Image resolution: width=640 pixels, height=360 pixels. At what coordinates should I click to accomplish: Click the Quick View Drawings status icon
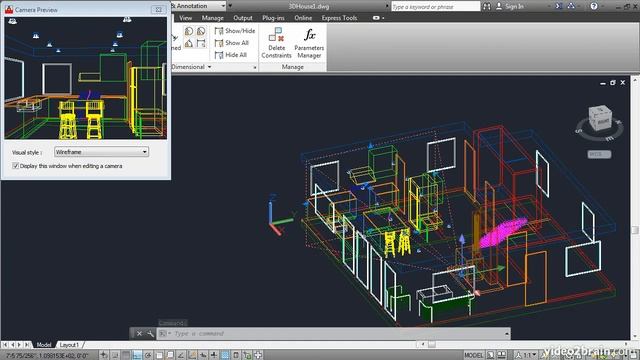[x=502, y=355]
